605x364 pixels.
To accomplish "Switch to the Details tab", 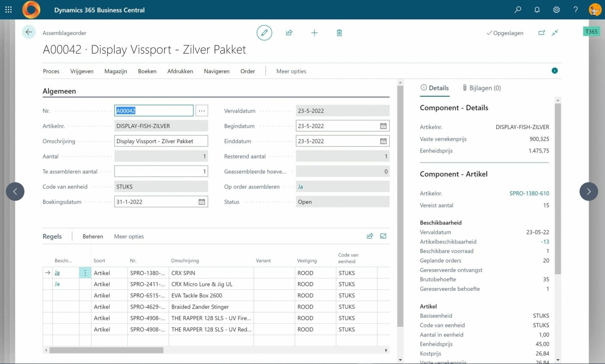I will click(x=435, y=88).
